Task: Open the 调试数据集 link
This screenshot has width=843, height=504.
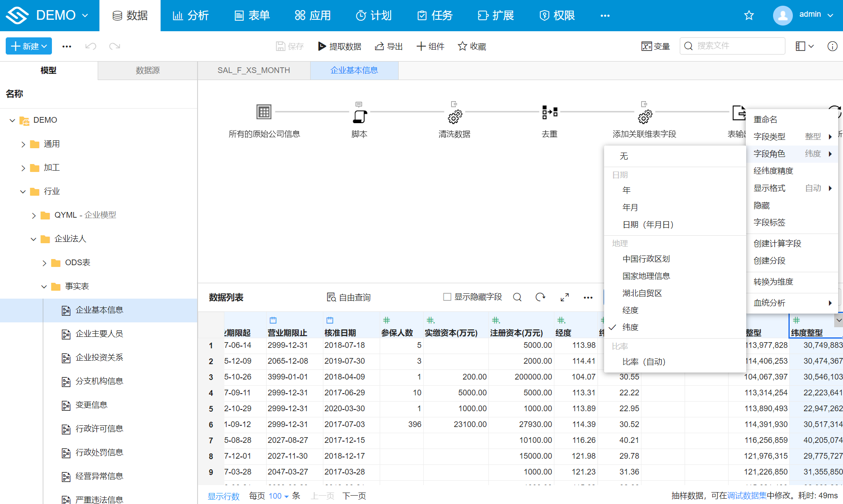Action: [747, 496]
